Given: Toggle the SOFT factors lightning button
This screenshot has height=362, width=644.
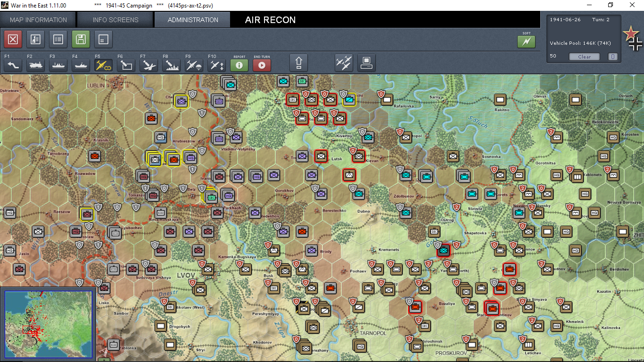Looking at the screenshot, I should click(526, 41).
